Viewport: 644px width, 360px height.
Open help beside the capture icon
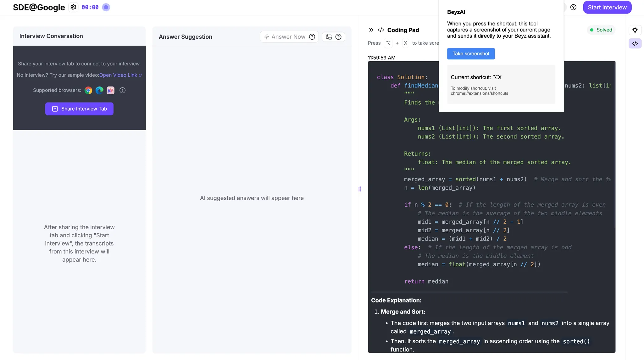click(x=338, y=37)
